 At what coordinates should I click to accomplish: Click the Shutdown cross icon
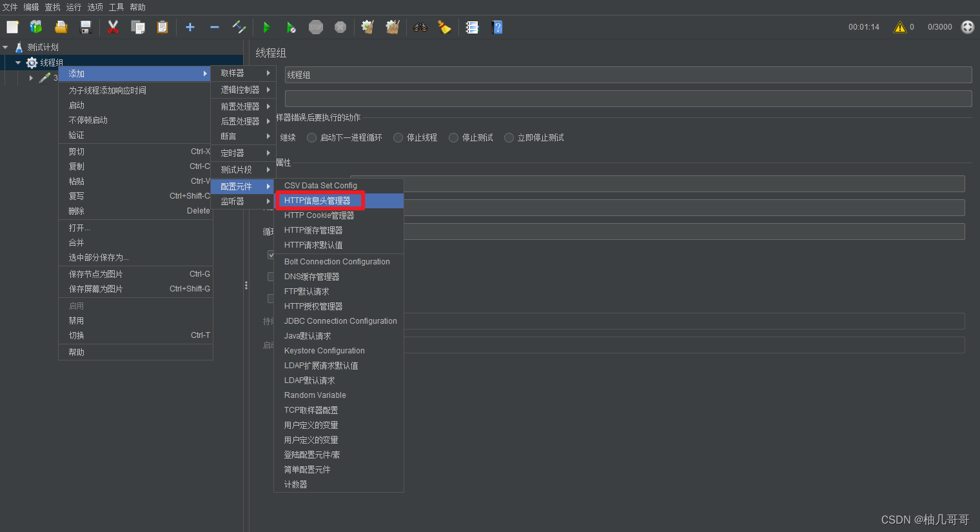pyautogui.click(x=340, y=27)
